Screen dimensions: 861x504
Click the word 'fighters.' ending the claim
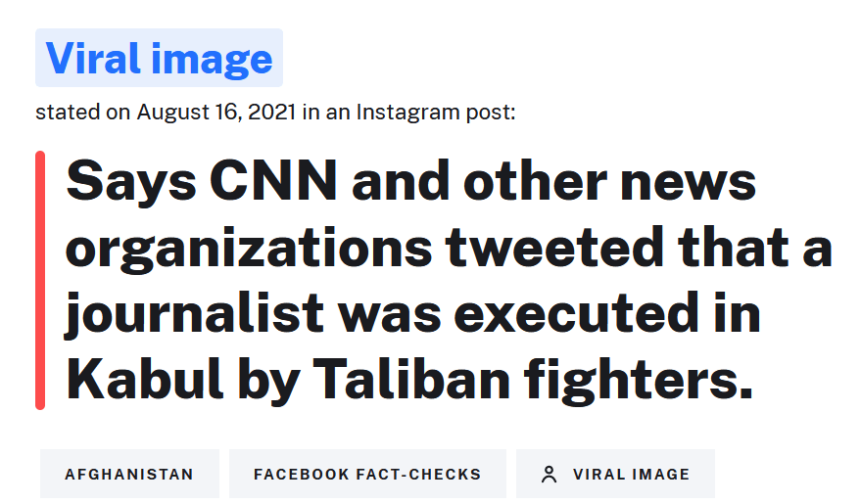pyautogui.click(x=638, y=379)
